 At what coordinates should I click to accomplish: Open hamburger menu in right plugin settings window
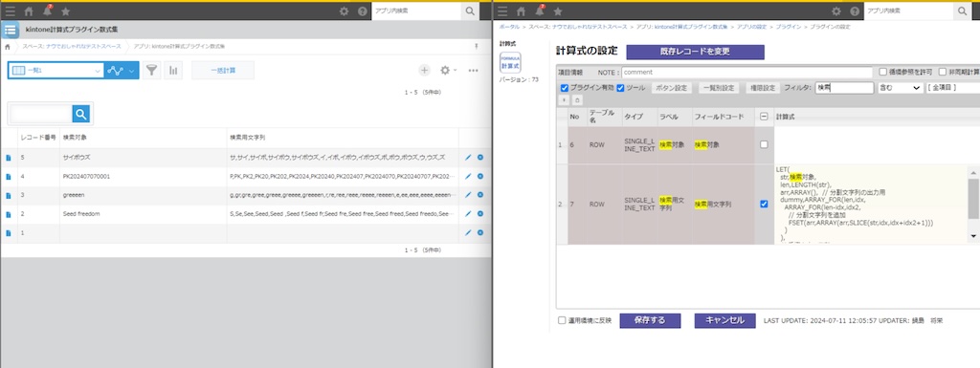[501, 11]
